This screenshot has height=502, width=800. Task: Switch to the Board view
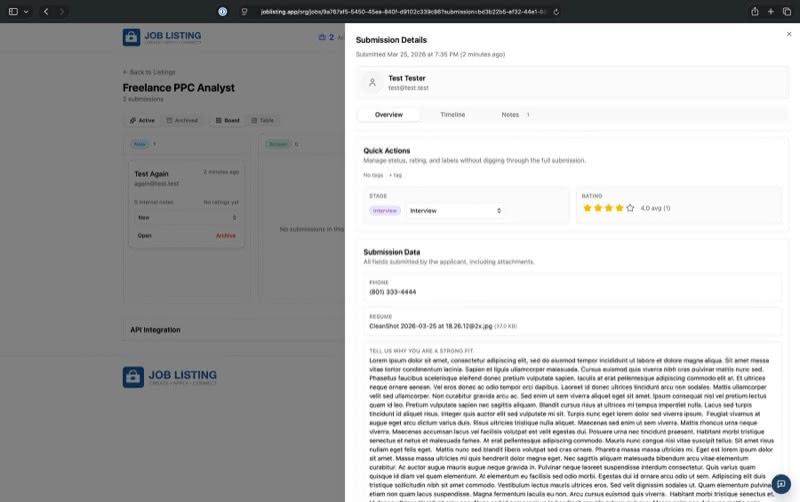point(228,120)
